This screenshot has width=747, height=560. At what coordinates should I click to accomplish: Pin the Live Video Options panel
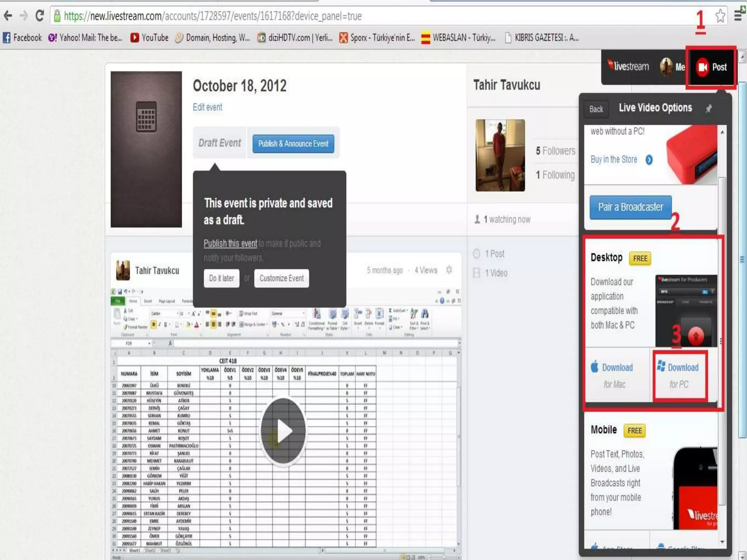pyautogui.click(x=708, y=109)
